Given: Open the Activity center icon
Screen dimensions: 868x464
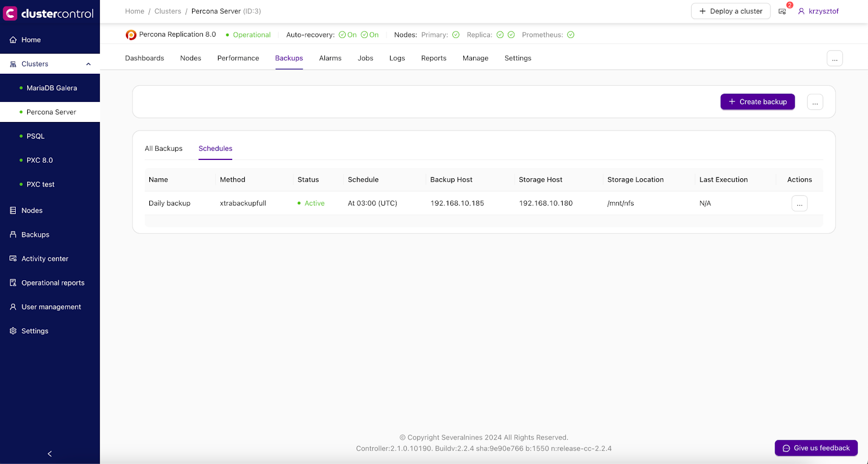Looking at the screenshot, I should click(x=13, y=259).
